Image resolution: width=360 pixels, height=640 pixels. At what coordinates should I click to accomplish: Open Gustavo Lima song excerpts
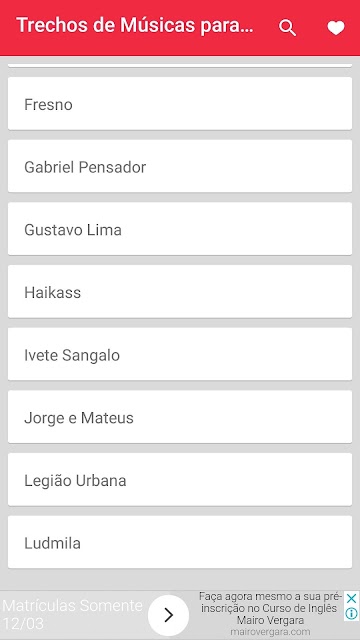[180, 229]
